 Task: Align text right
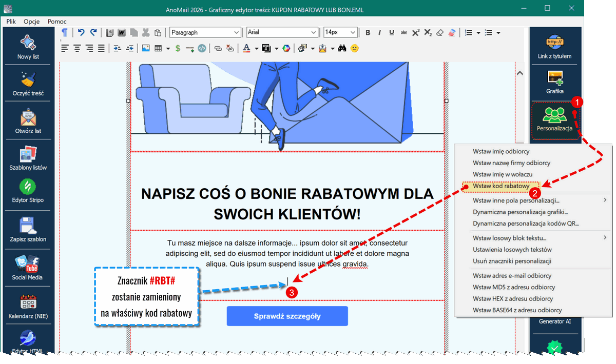pos(89,48)
